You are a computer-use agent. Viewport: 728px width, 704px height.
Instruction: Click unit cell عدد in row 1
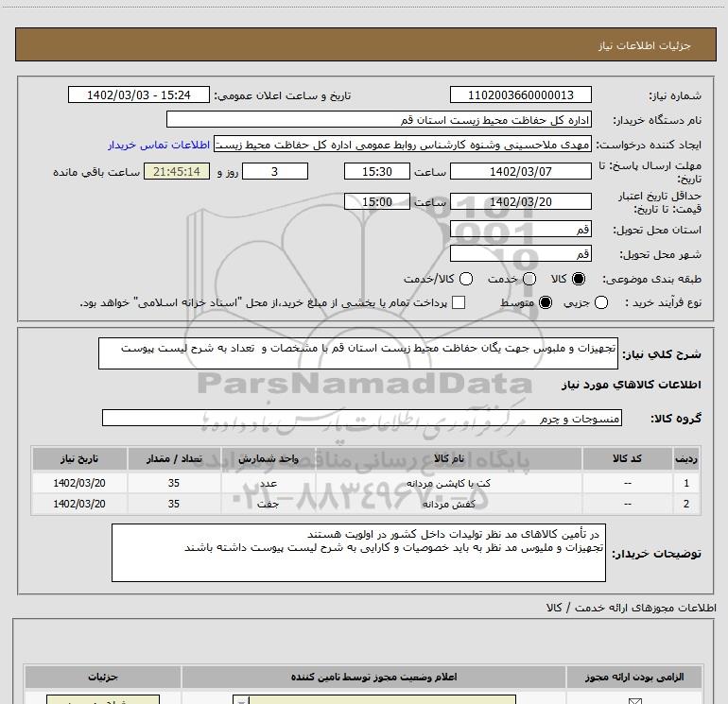pos(269,483)
